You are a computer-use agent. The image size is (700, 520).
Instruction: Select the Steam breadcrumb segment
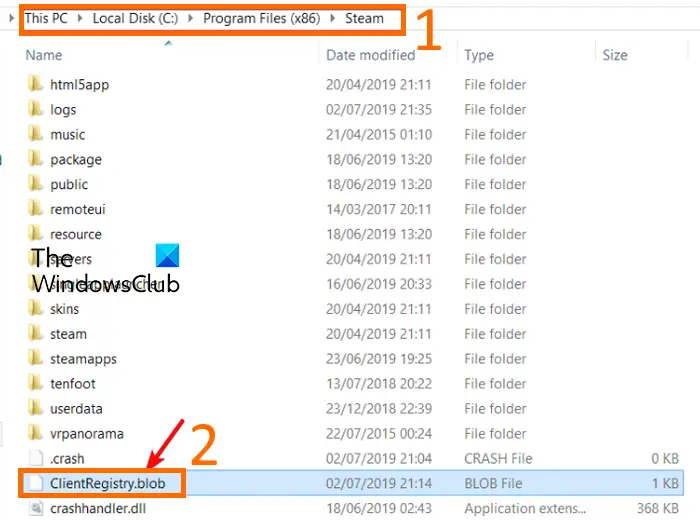click(364, 18)
